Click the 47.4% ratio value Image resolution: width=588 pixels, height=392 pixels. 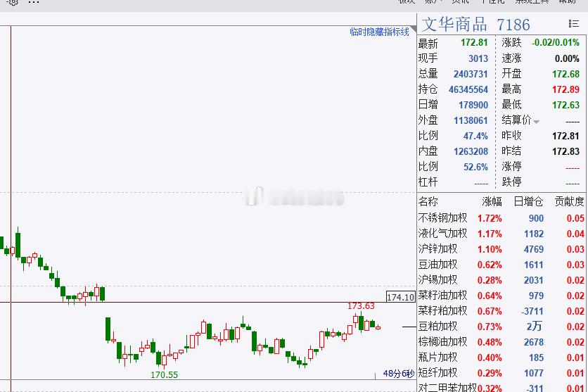pos(475,136)
